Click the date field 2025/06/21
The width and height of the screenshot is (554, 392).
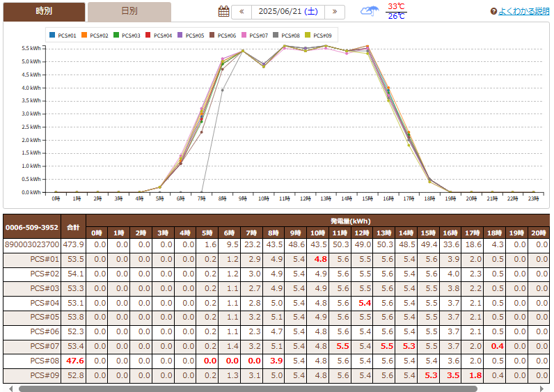(x=288, y=12)
